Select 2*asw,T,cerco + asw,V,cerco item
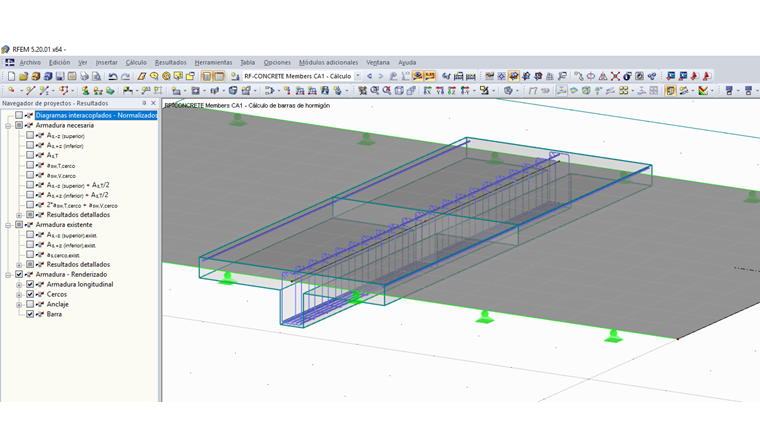Image resolution: width=760 pixels, height=446 pixels. [82, 205]
